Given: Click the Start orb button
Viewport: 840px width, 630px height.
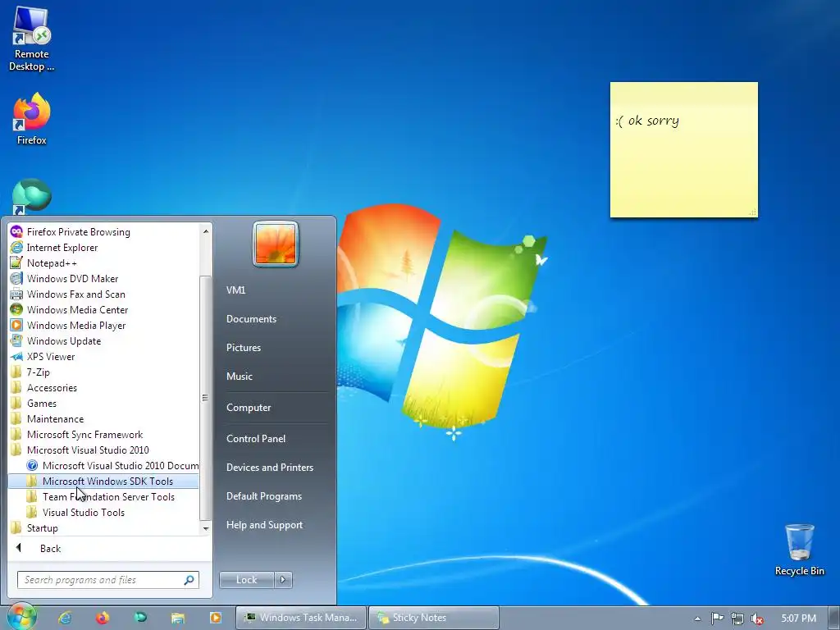Looking at the screenshot, I should click(x=21, y=617).
